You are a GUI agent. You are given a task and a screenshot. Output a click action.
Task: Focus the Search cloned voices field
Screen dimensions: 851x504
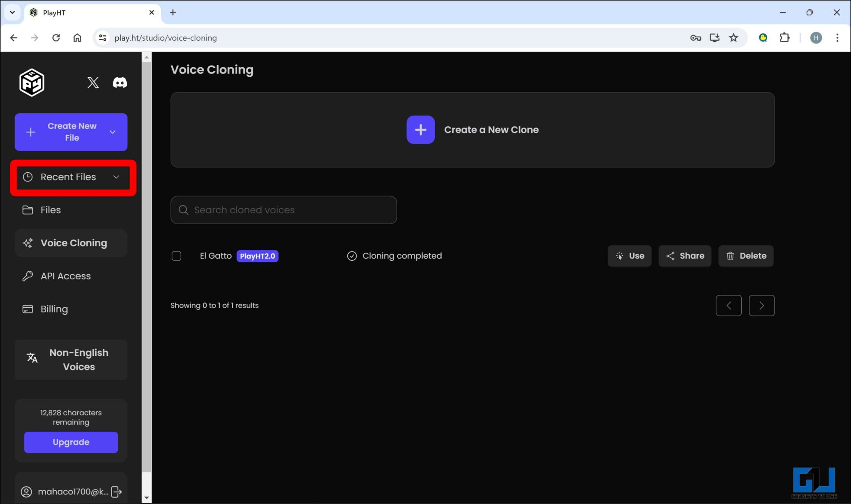[284, 210]
